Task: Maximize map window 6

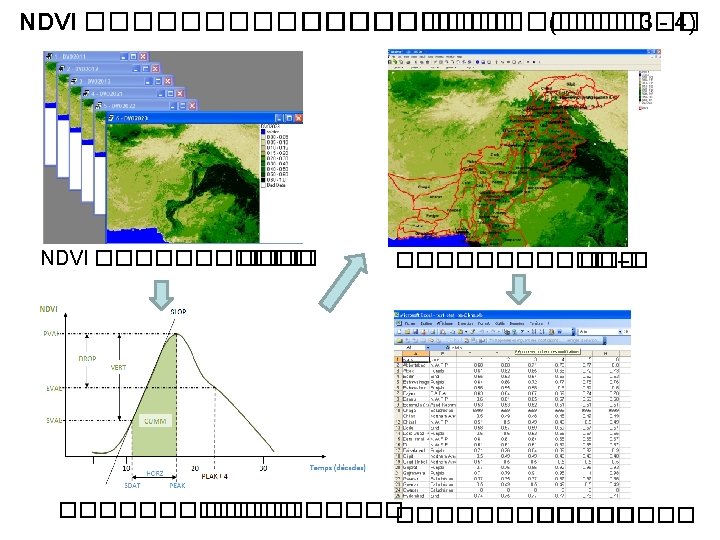Action: click(289, 118)
